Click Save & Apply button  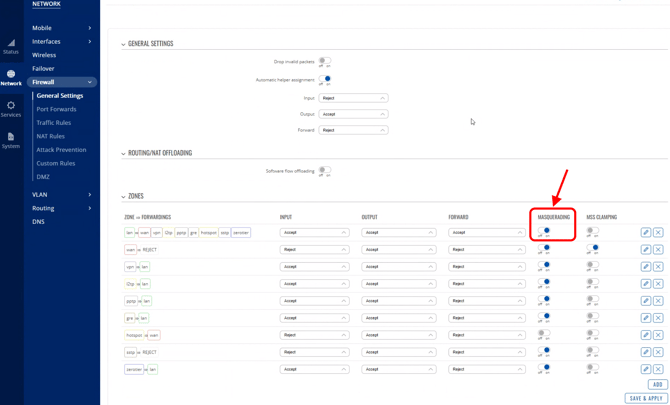coord(646,398)
